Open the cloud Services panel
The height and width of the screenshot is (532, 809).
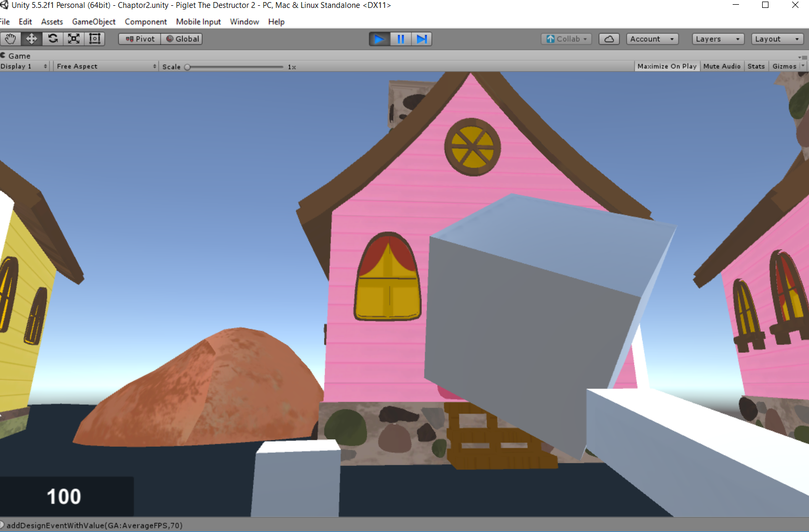tap(609, 39)
